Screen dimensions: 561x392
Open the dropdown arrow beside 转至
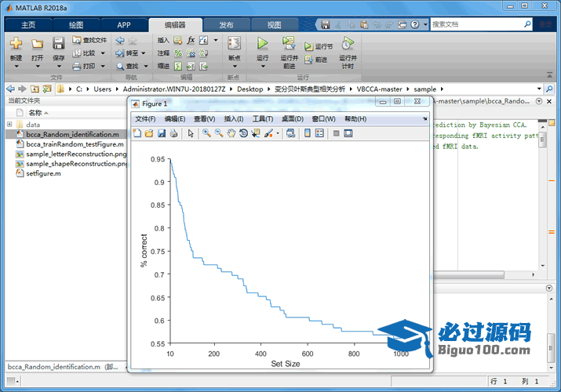[x=144, y=53]
